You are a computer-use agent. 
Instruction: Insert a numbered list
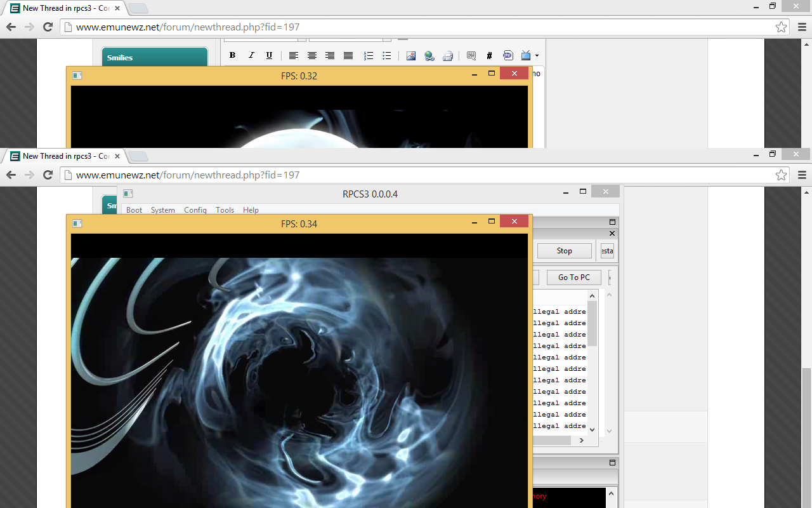(x=369, y=56)
